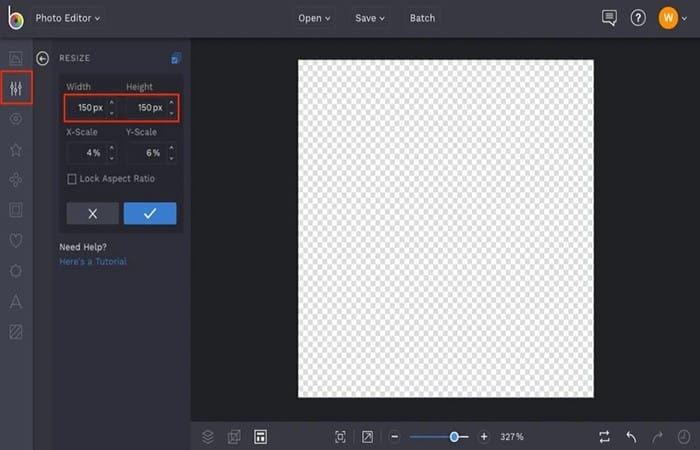Screen dimensions: 700x450
Task: Decrease Width with down stepper arrow
Action: (112, 113)
